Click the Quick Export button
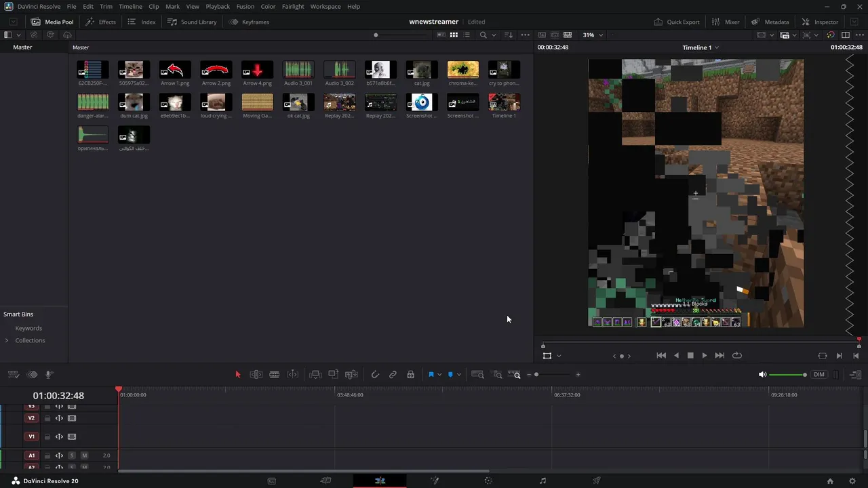 tap(677, 22)
